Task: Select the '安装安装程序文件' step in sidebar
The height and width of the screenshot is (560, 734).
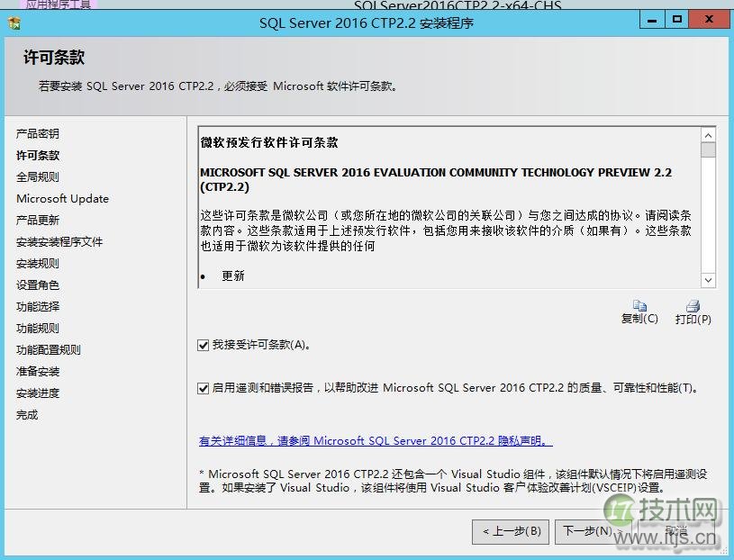Action: 59,242
